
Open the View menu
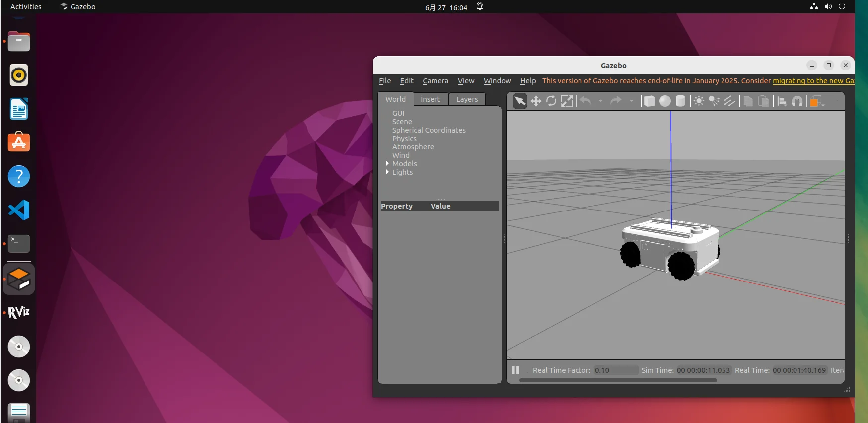(x=466, y=81)
